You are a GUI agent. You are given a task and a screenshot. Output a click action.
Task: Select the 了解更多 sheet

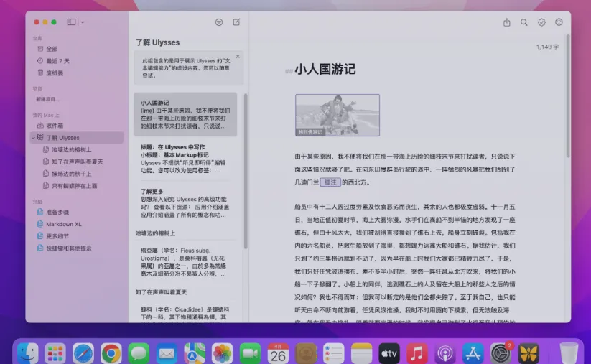[x=185, y=203]
